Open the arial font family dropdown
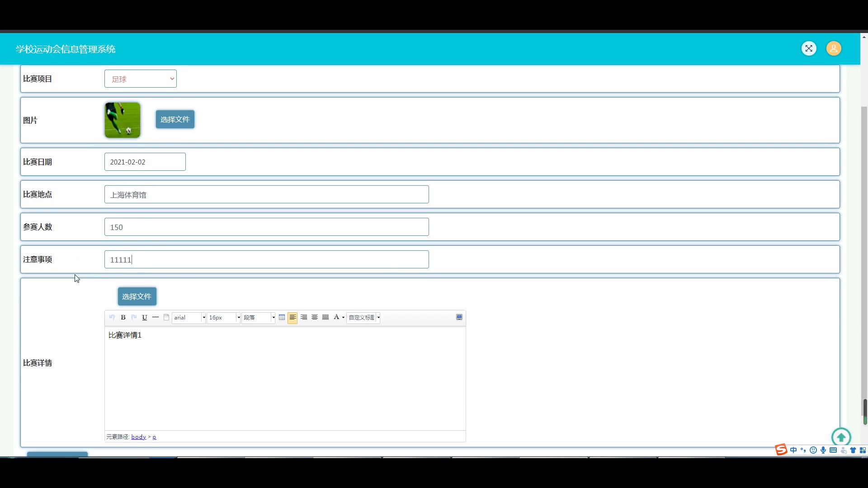 (x=189, y=318)
